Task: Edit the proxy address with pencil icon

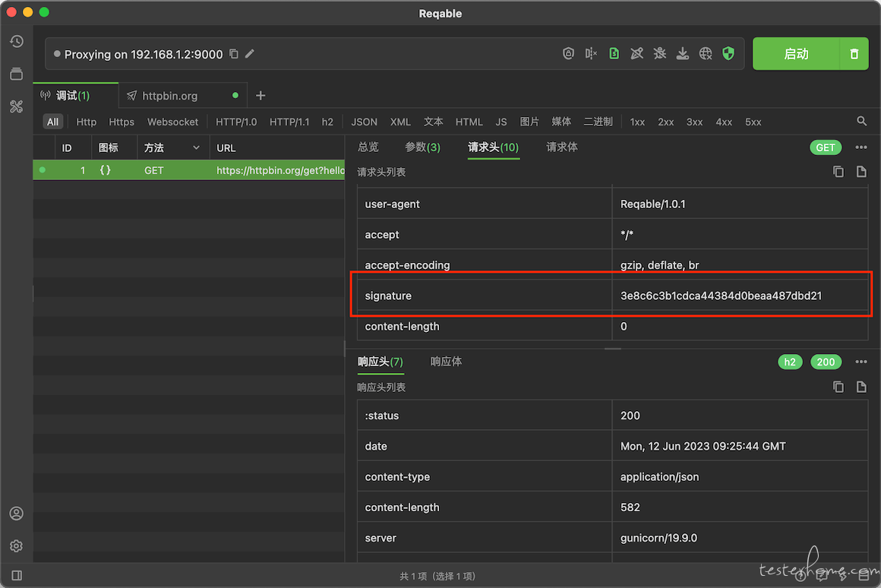Action: [250, 54]
